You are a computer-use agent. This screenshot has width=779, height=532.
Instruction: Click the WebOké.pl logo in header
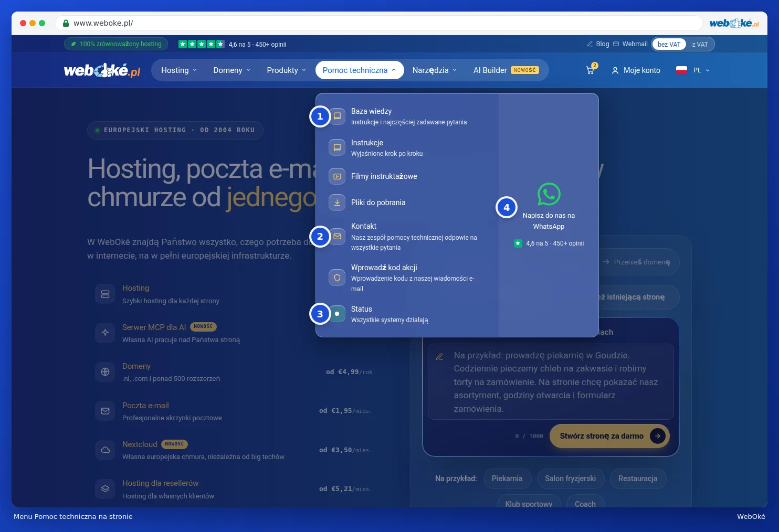[102, 70]
